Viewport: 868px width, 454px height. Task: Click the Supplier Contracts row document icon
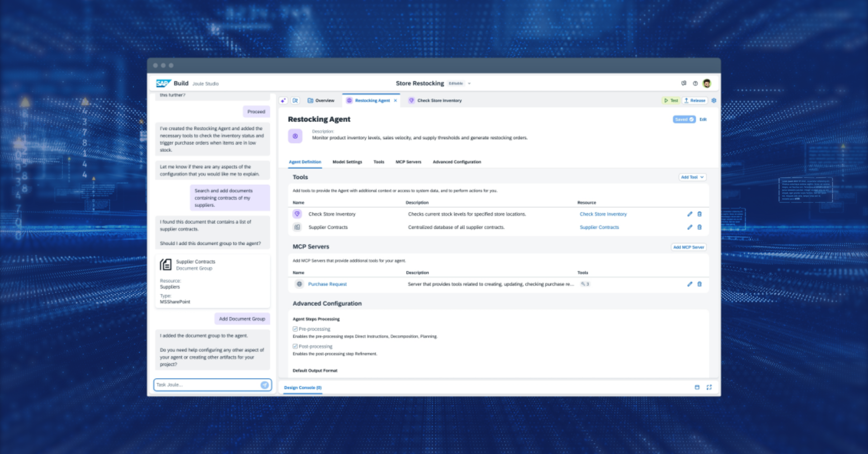297,227
